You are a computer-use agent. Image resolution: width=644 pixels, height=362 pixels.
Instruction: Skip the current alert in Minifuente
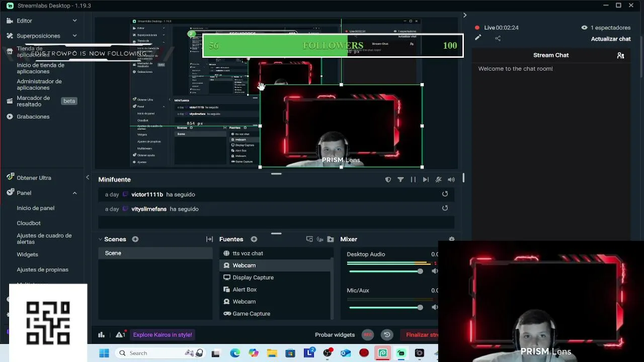point(426,179)
